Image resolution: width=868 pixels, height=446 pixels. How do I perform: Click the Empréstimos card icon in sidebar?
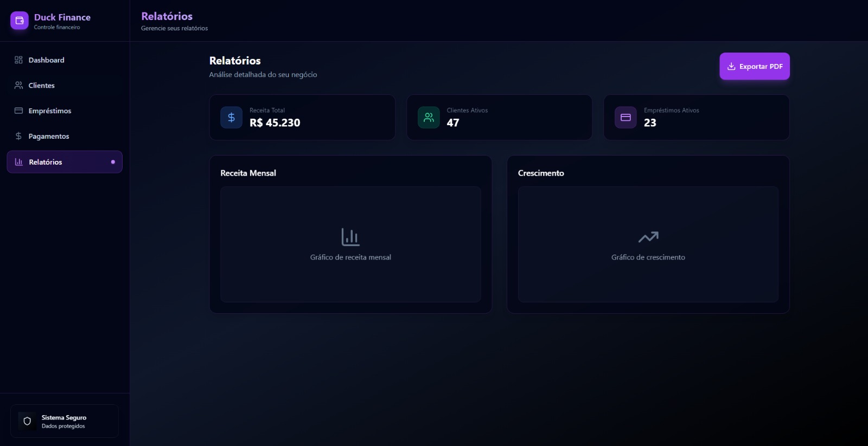tap(18, 111)
